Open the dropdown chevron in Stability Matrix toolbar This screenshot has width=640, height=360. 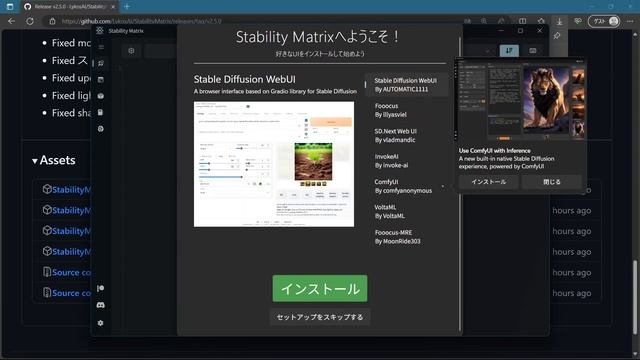(x=487, y=51)
